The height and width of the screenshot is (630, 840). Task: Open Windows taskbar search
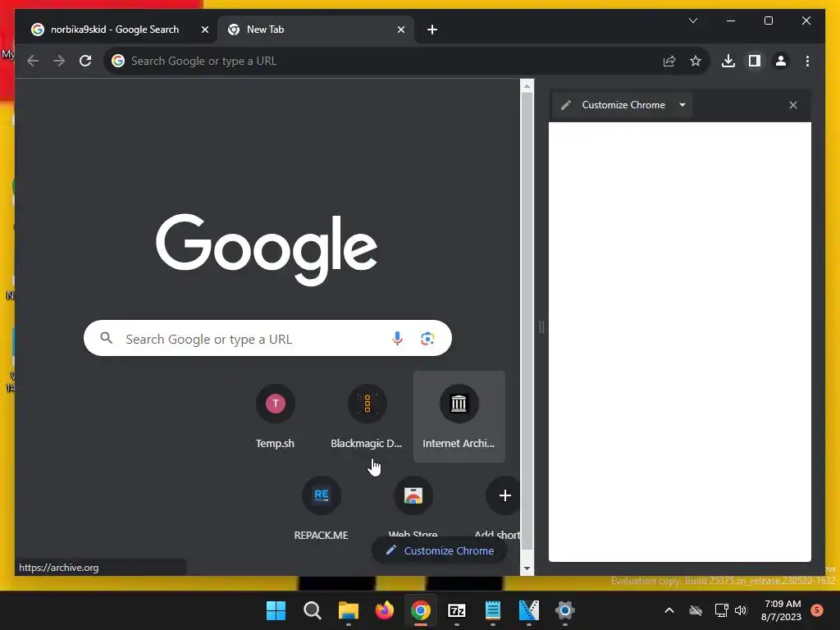[x=312, y=610]
